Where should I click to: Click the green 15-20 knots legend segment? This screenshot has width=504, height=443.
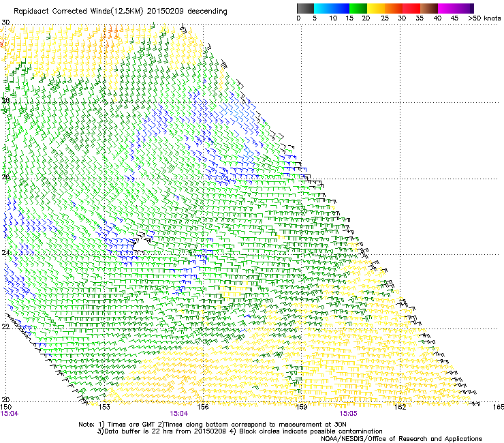tap(358, 8)
